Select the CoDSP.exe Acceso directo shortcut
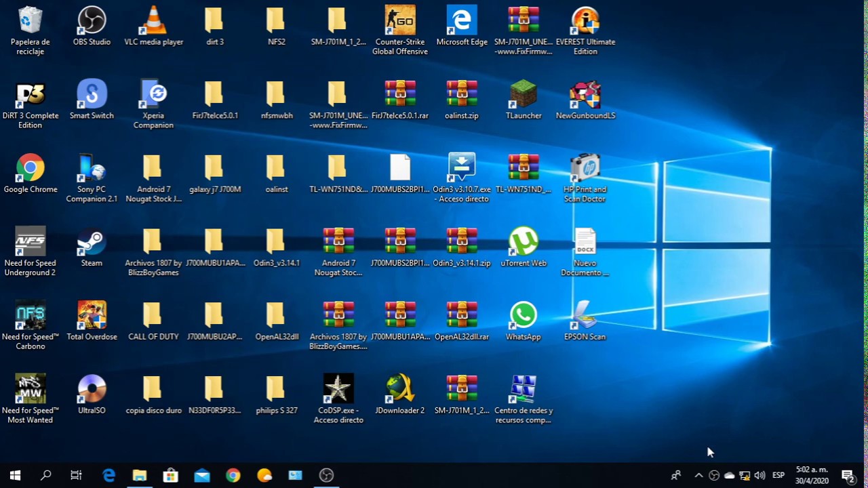868x488 pixels. [338, 400]
